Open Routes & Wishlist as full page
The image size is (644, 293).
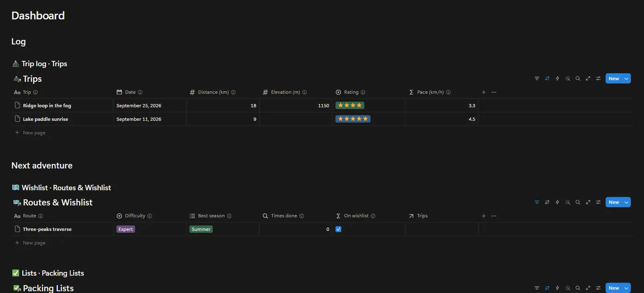point(588,202)
